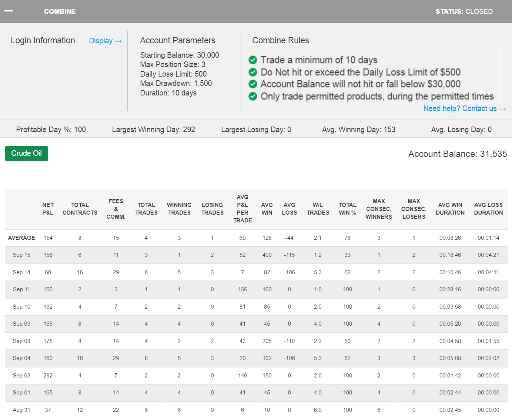Click the NET P&L column header
The image size is (512, 420).
tap(48, 209)
